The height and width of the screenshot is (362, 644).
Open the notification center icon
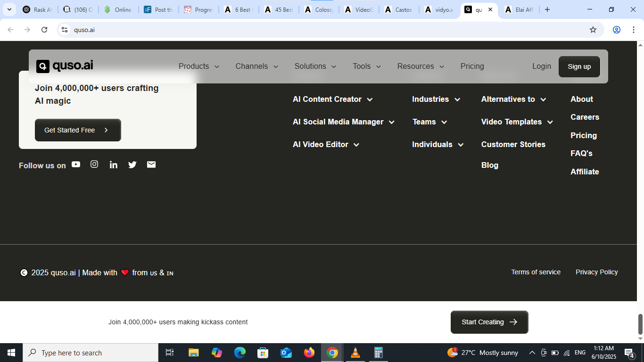tap(629, 353)
